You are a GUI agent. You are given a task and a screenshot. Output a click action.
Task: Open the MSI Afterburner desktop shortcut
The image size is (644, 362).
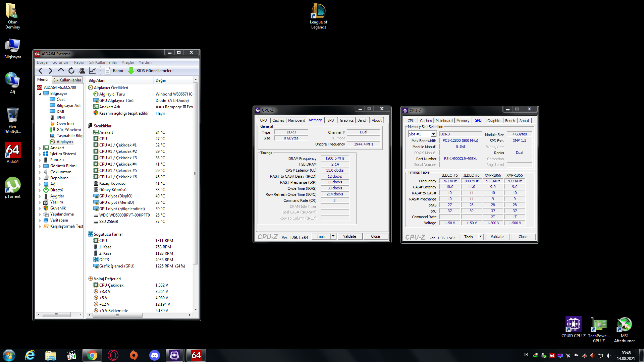(624, 330)
